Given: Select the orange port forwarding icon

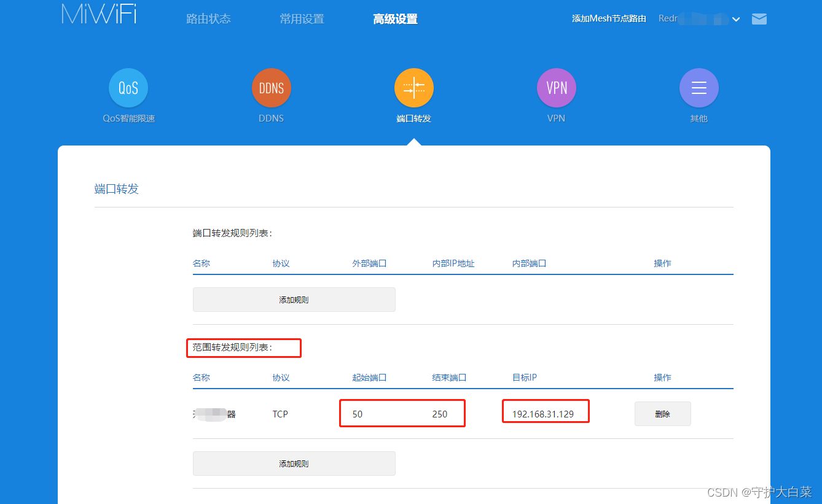Looking at the screenshot, I should (414, 88).
